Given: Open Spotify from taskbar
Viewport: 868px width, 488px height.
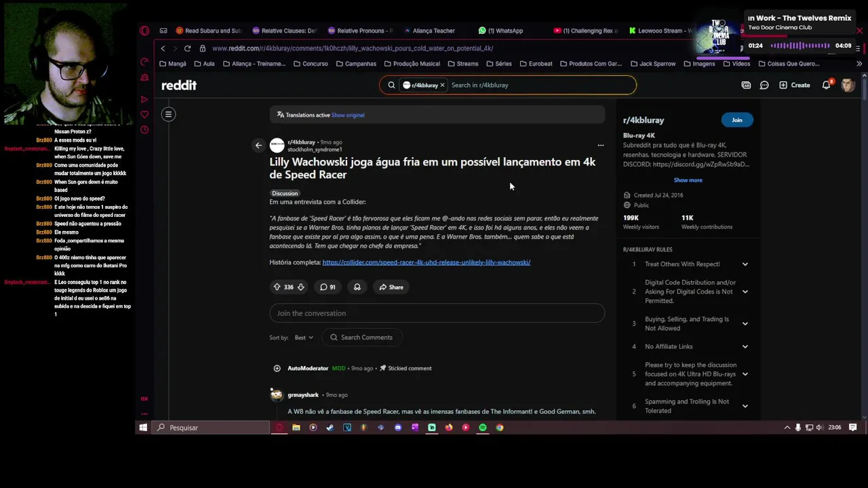Looking at the screenshot, I should pos(483,428).
